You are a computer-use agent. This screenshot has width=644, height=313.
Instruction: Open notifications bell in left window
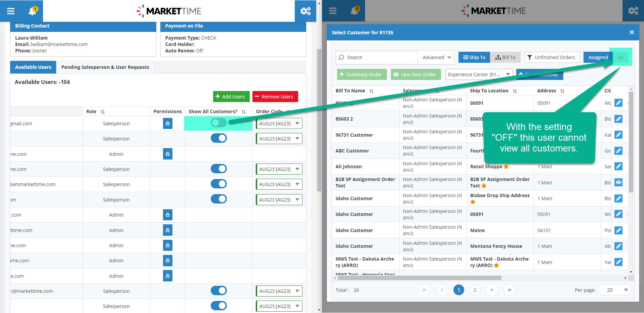(x=33, y=11)
